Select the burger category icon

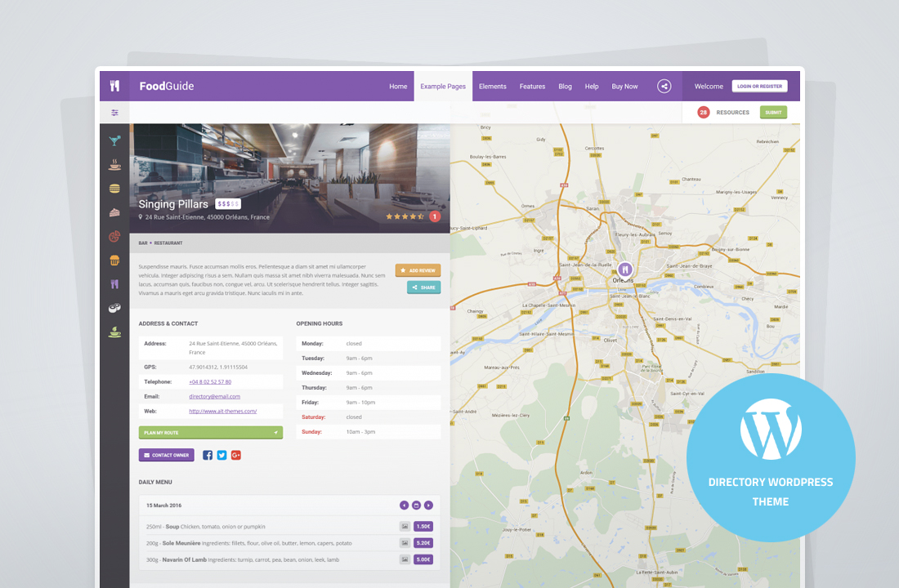tap(114, 189)
